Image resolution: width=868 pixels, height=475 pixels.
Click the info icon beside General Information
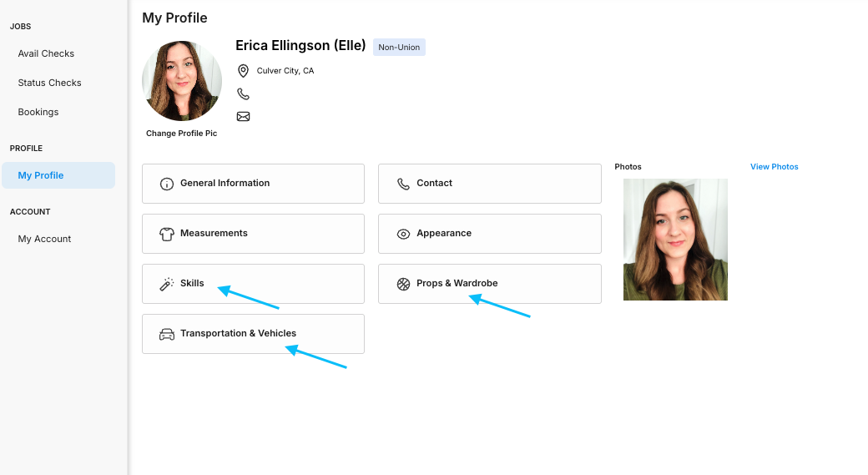(167, 184)
